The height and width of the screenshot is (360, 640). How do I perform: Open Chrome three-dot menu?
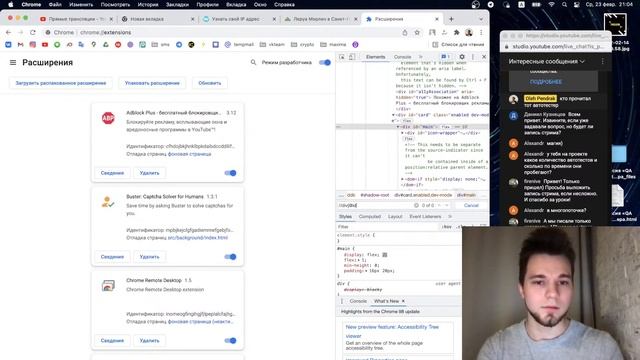pyautogui.click(x=481, y=32)
